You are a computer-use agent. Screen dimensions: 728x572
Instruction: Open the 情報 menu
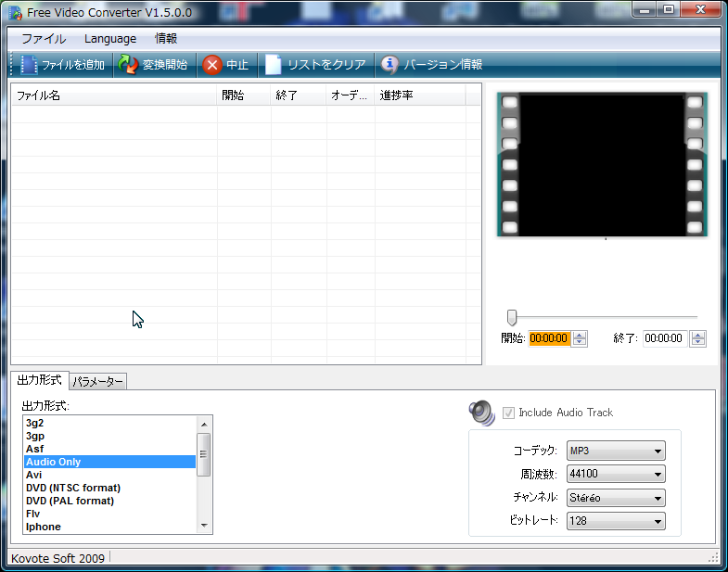[166, 39]
